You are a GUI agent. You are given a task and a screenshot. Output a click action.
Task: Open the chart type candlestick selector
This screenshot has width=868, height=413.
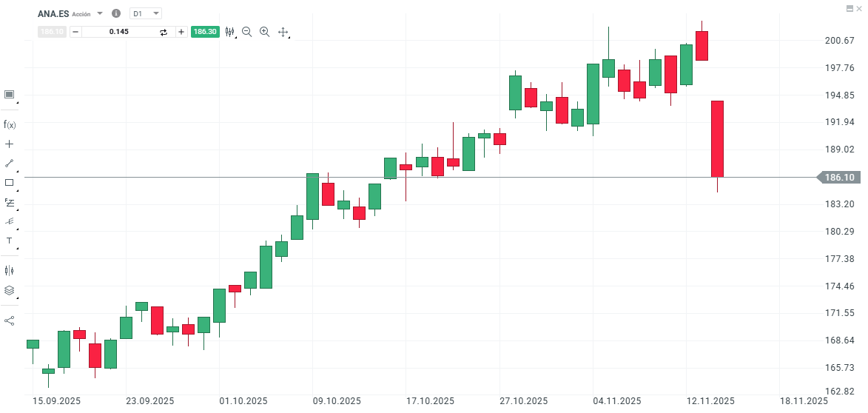[230, 32]
